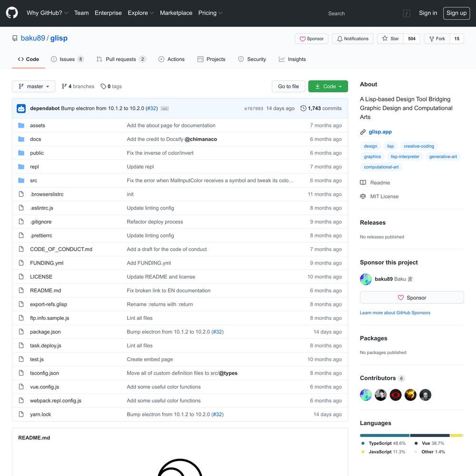476x476 pixels.
Task: Expand the Explore menu
Action: pos(140,13)
